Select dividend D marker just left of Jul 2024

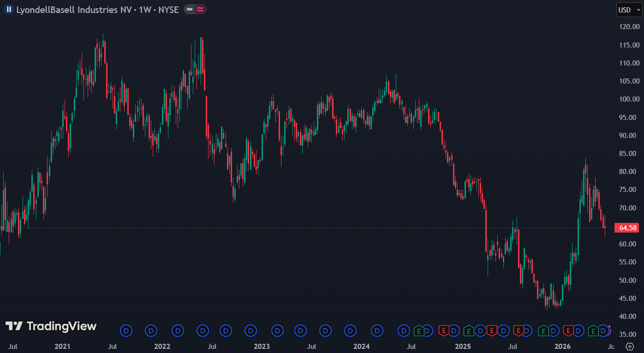point(404,330)
